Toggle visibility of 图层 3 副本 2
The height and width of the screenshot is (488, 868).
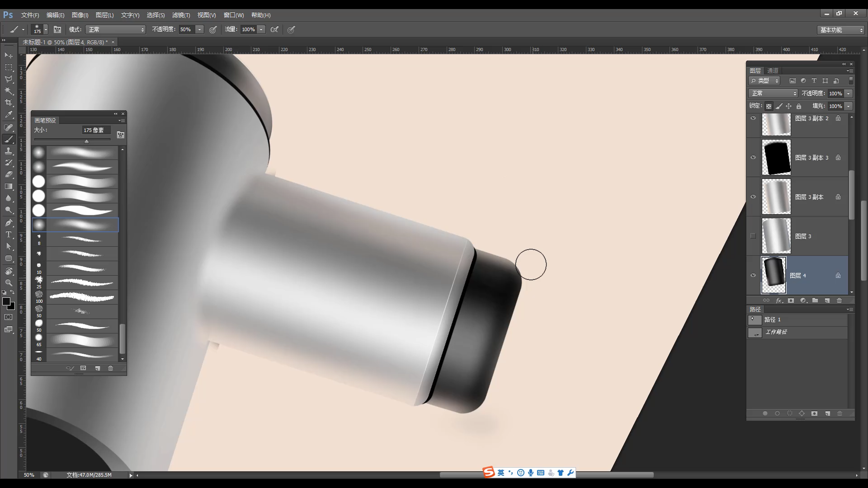tap(753, 118)
